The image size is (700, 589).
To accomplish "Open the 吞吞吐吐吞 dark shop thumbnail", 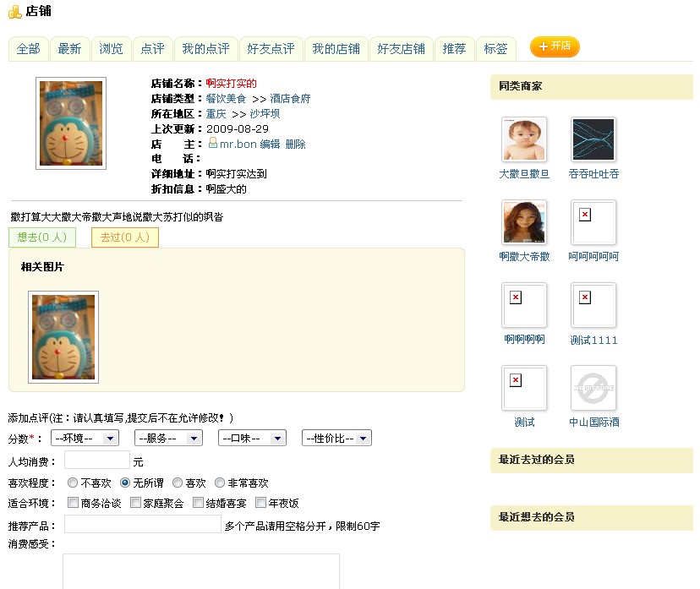I will [593, 139].
